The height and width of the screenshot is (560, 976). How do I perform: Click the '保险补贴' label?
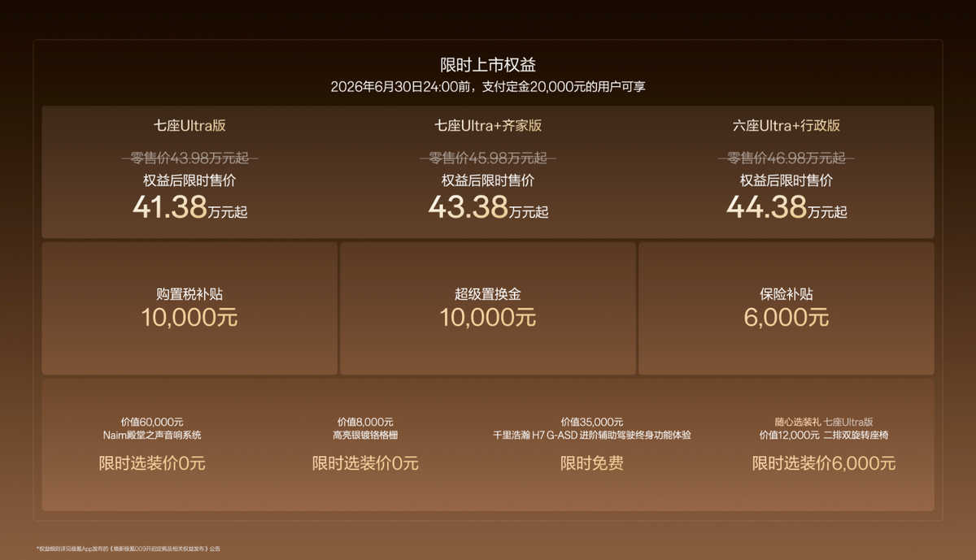click(786, 294)
